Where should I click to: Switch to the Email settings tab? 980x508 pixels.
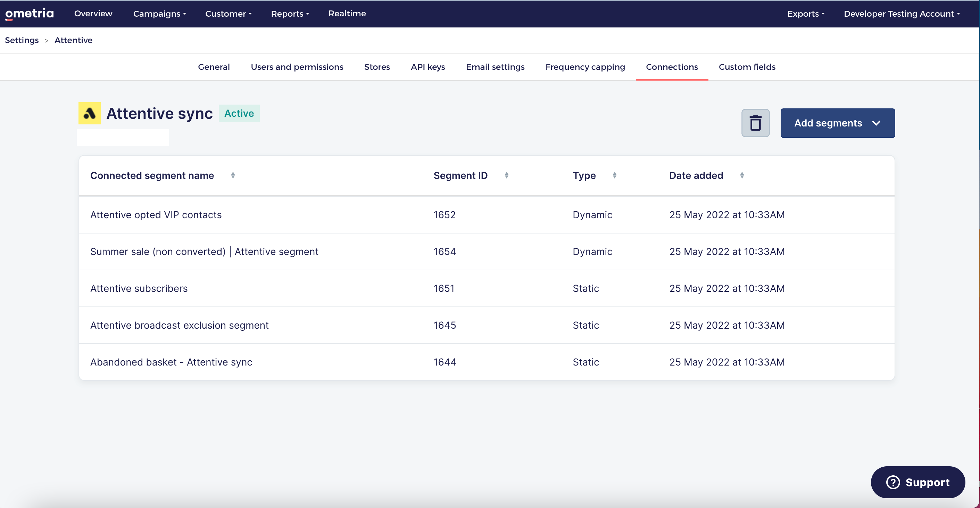pyautogui.click(x=495, y=67)
